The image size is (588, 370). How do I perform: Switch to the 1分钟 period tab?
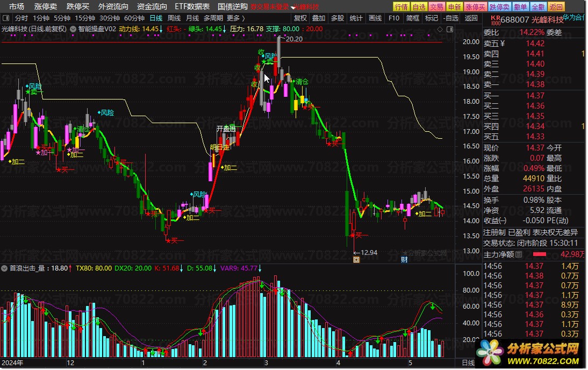pos(41,18)
